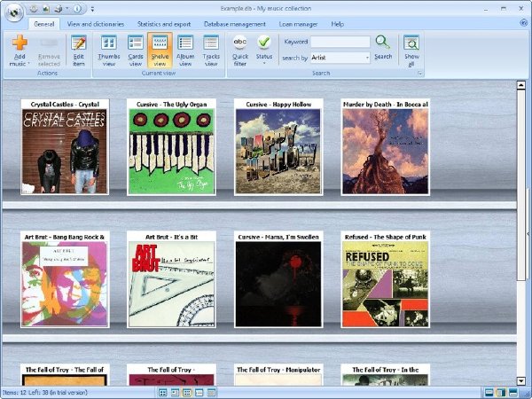Select Art Brut - Bang Bang Rock cover

[65, 284]
